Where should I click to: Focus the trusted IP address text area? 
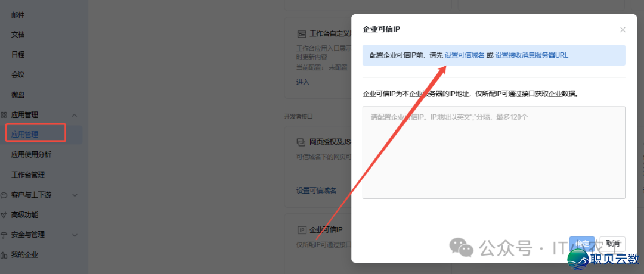click(x=494, y=152)
